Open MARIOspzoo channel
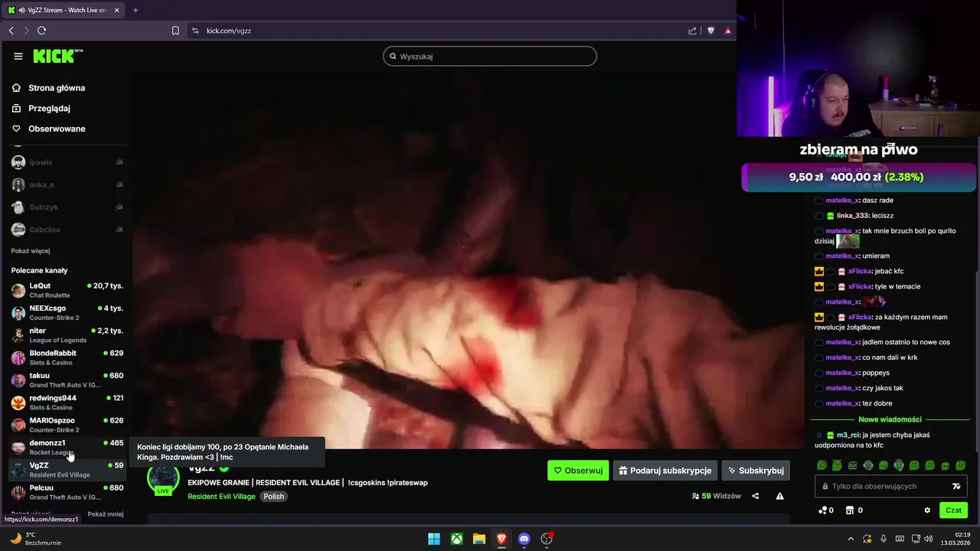 click(67, 425)
